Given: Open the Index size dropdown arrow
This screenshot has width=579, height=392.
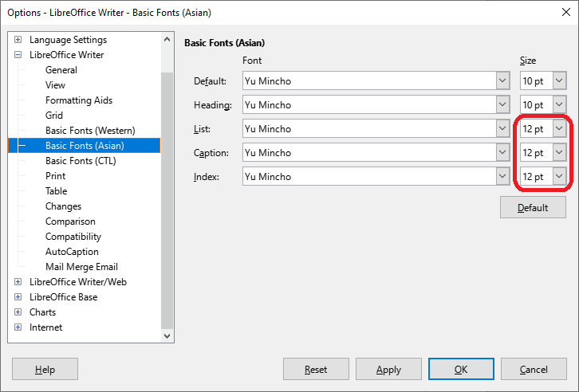Looking at the screenshot, I should tap(559, 177).
